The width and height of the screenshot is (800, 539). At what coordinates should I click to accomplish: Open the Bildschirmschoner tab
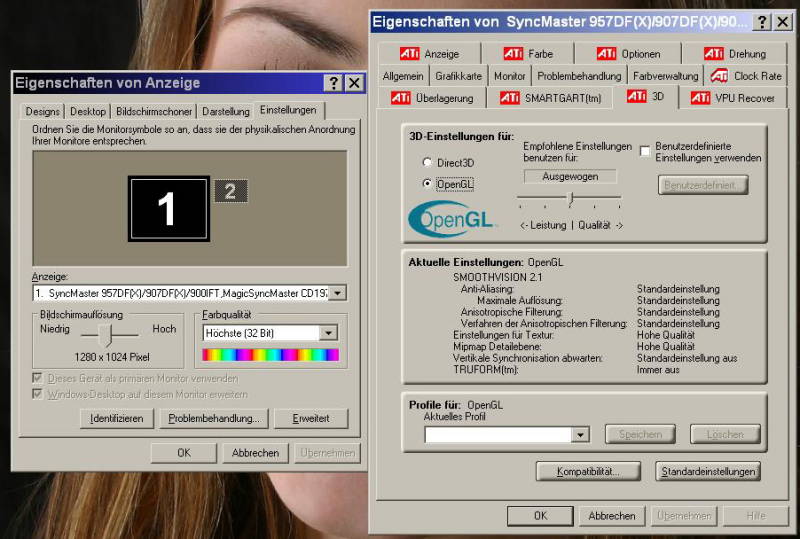[x=154, y=111]
